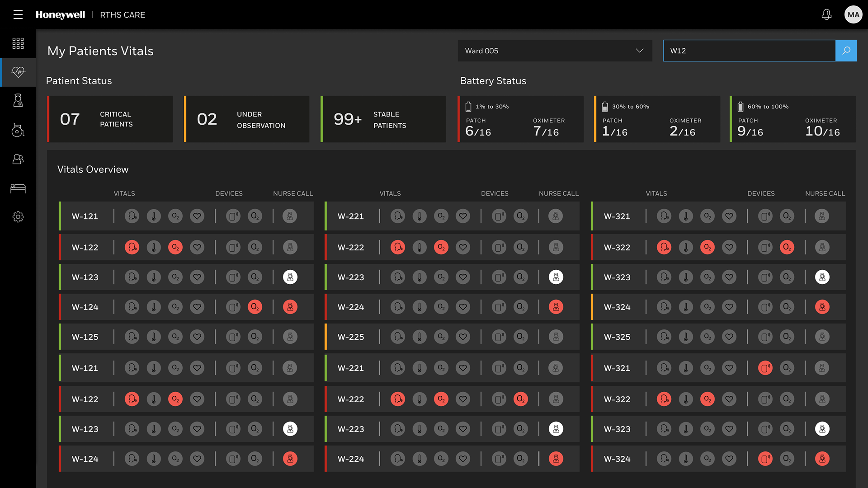Open the MA user avatar menu
Image resolution: width=868 pixels, height=488 pixels.
click(853, 14)
